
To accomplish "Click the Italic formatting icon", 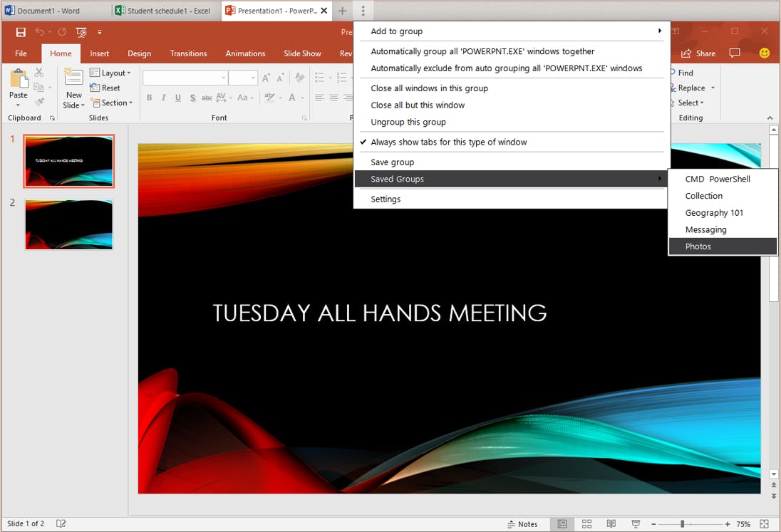I will pyautogui.click(x=163, y=98).
